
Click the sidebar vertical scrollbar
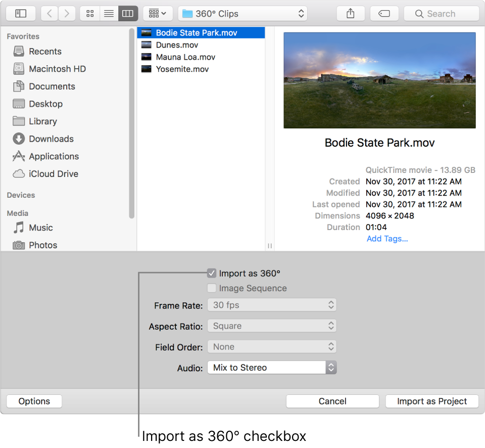pos(132,126)
